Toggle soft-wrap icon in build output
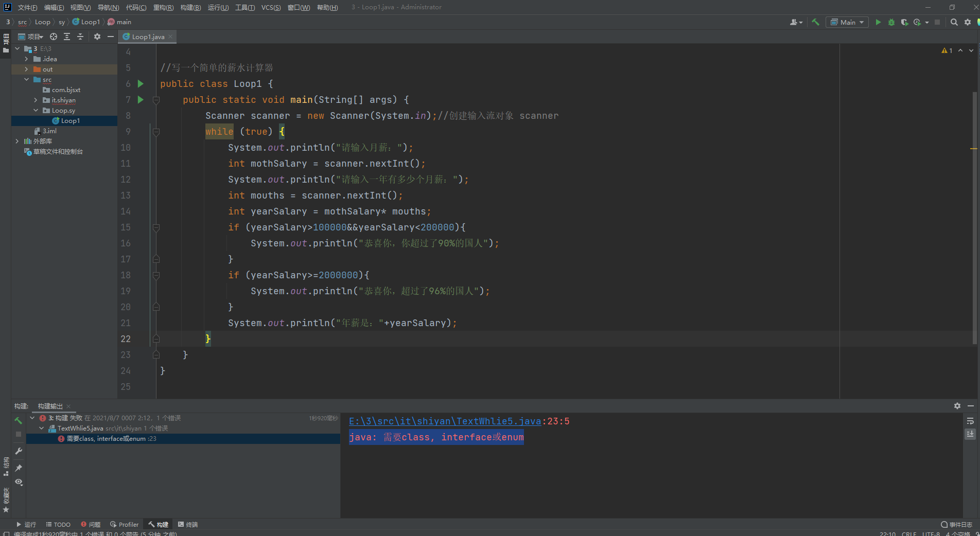Screen dimensions: 980x536 (970, 421)
